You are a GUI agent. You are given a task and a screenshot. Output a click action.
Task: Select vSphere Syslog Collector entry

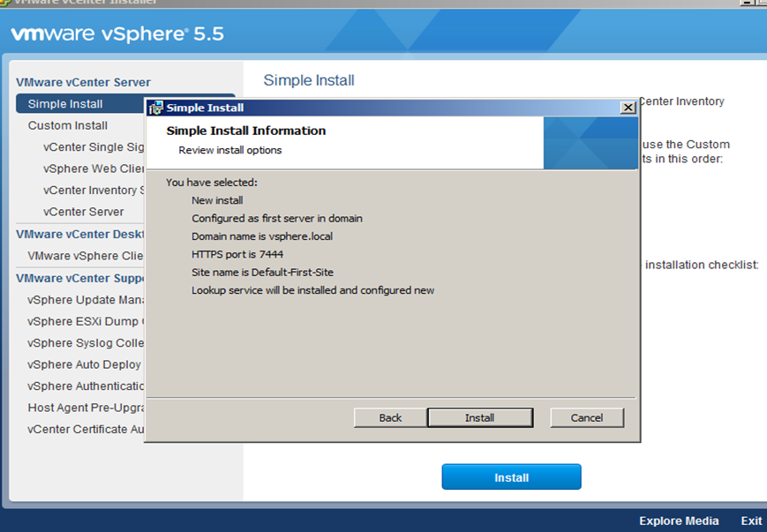[86, 342]
